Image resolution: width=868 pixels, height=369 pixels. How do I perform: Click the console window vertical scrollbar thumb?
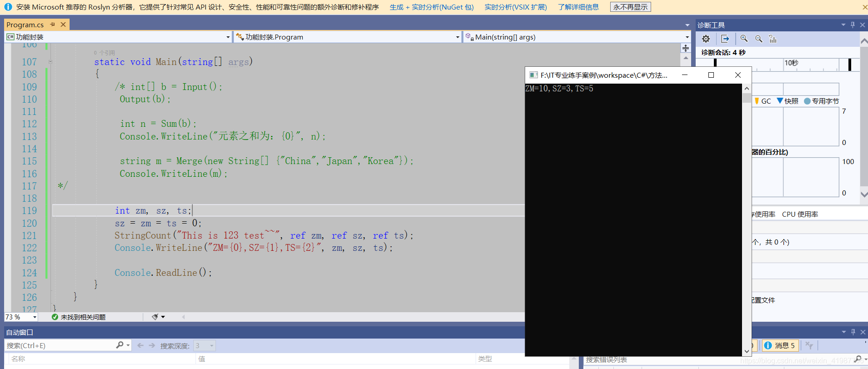[x=747, y=98]
